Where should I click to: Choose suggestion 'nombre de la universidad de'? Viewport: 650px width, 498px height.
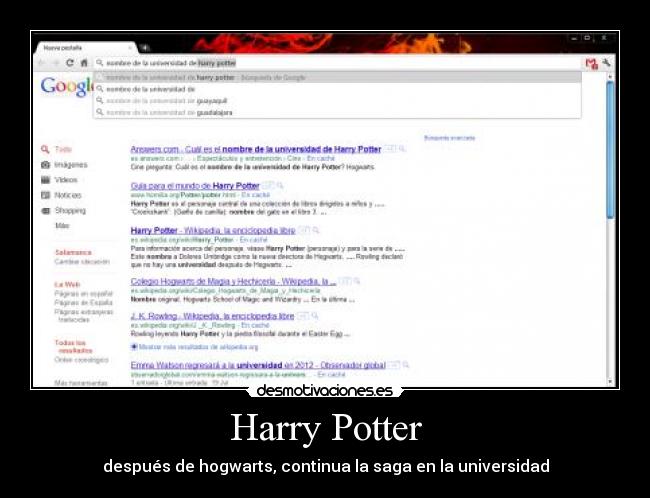(337, 89)
